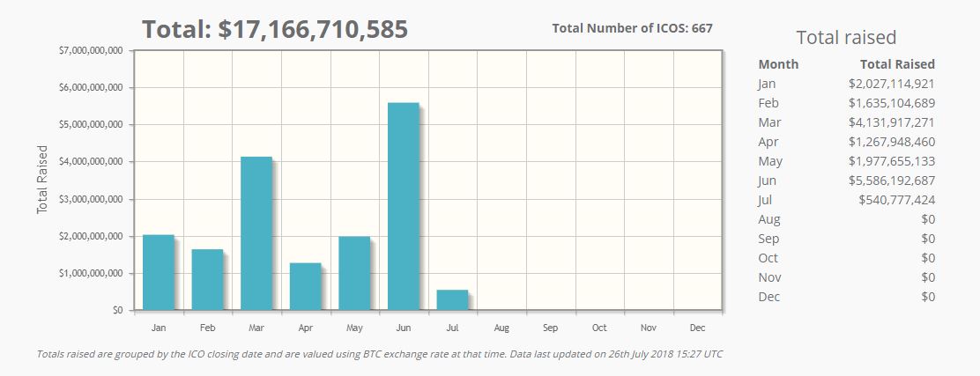980x376 pixels.
Task: Select the Aug label on the x-axis
Action: point(501,328)
